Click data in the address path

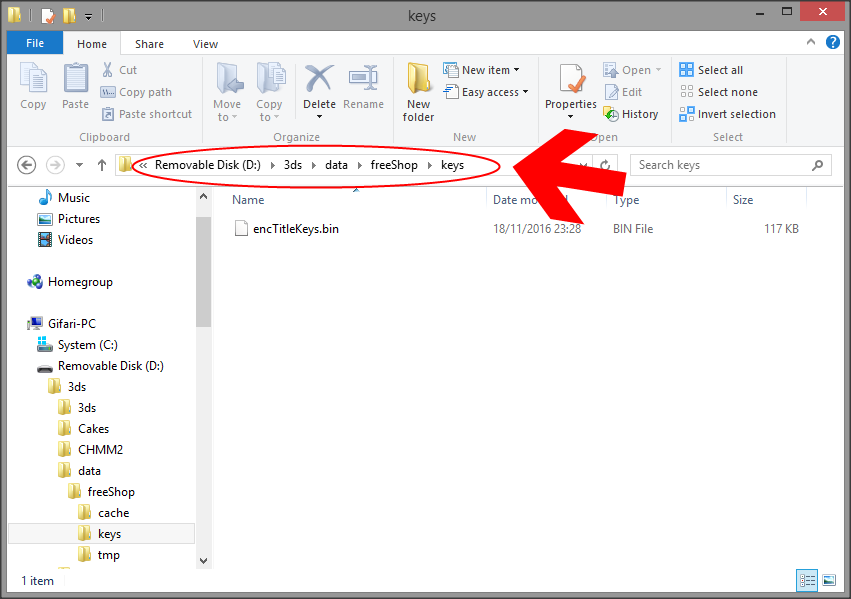pyautogui.click(x=336, y=165)
